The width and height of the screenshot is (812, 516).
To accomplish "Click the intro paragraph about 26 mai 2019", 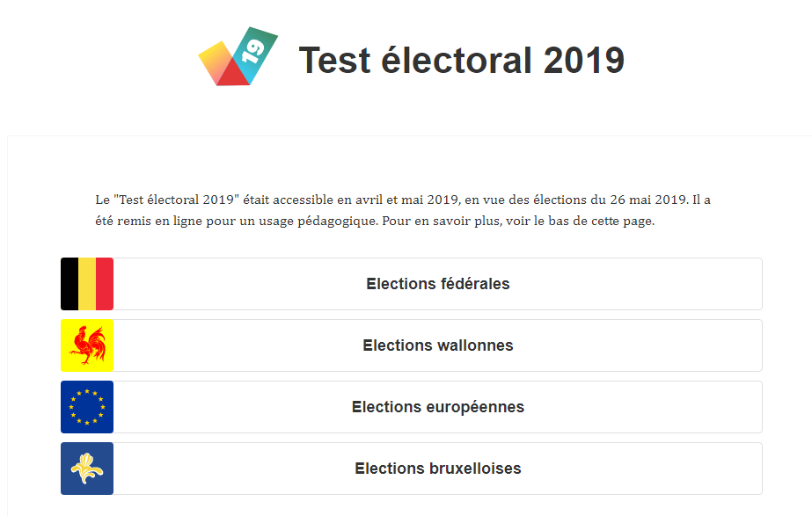I will tap(403, 210).
